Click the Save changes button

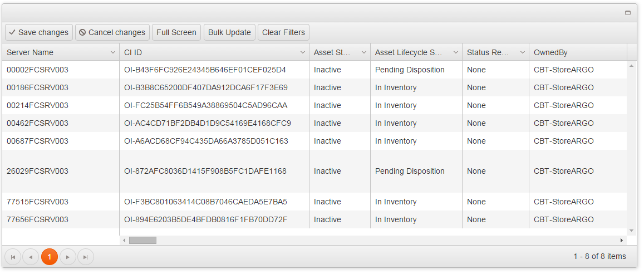coord(38,32)
